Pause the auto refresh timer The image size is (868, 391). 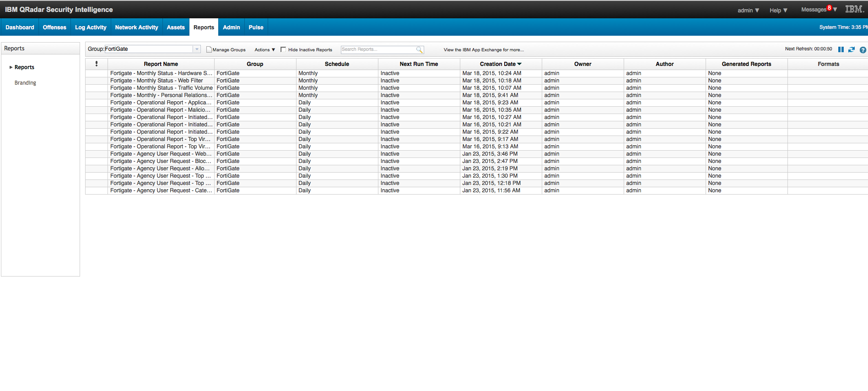point(841,49)
